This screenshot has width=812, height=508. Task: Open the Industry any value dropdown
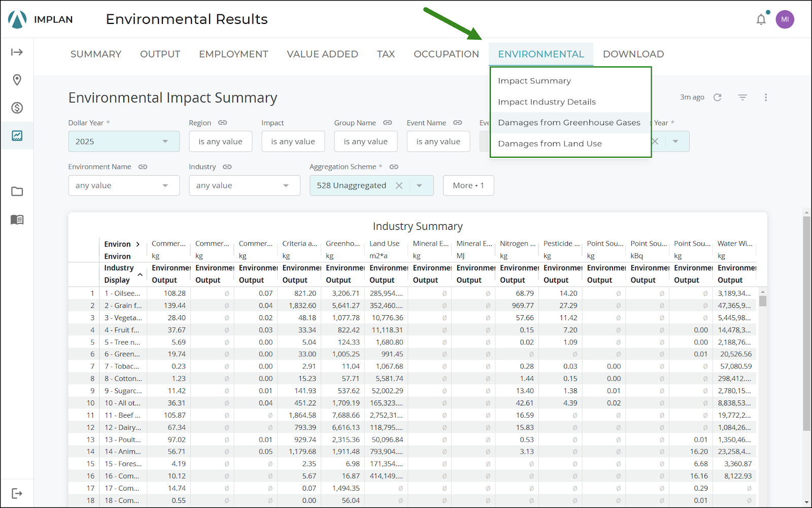pyautogui.click(x=245, y=186)
